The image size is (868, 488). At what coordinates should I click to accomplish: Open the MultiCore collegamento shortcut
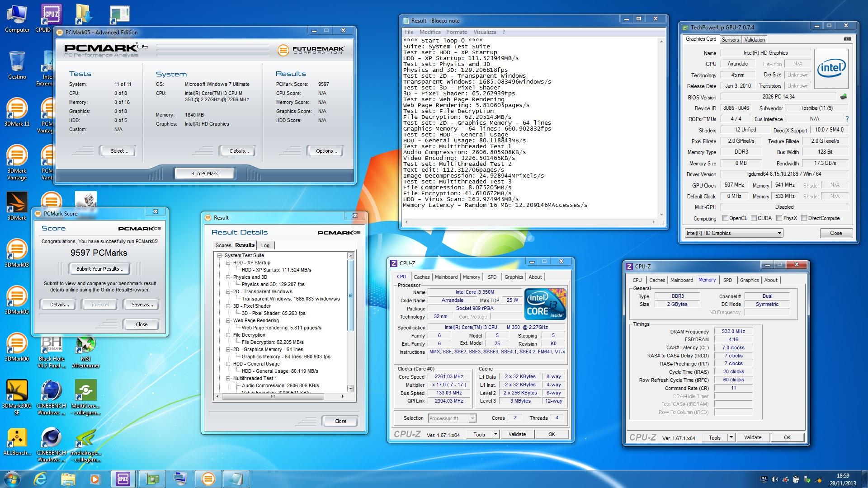coord(85,398)
